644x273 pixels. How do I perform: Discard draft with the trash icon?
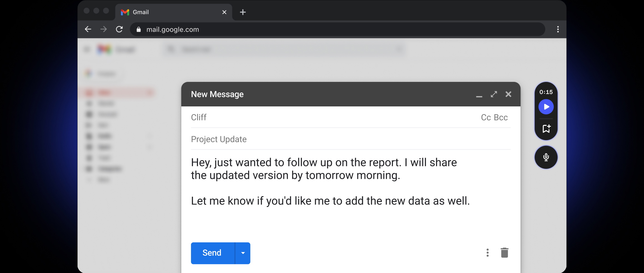504,253
